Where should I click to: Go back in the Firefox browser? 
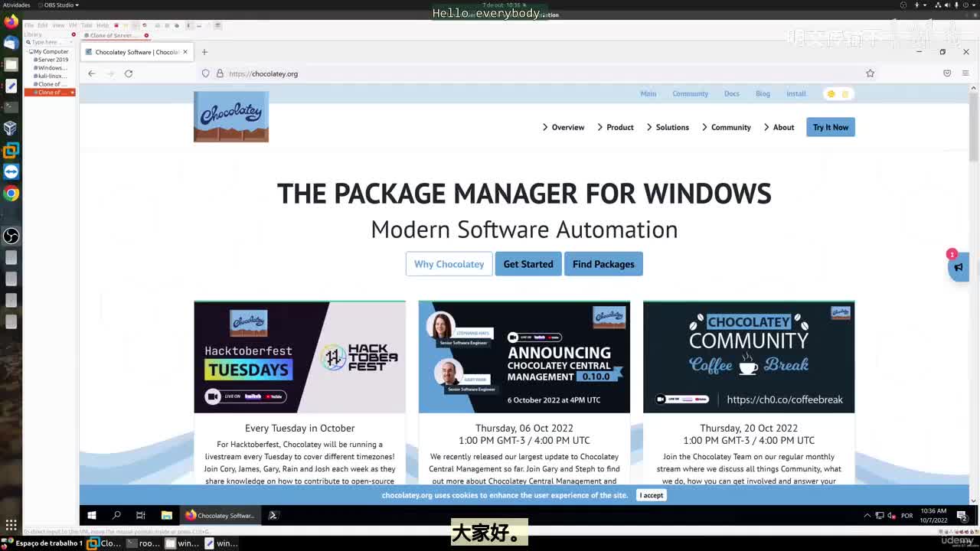tap(92, 73)
